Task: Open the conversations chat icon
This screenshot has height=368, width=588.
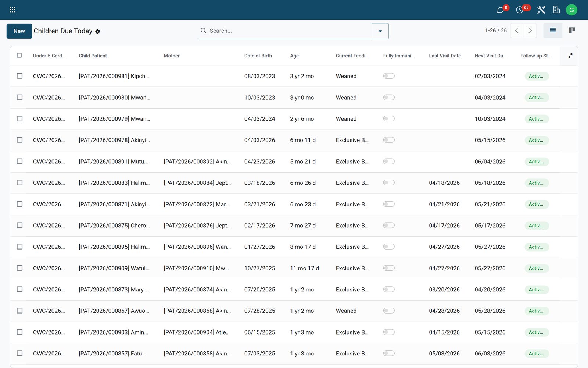Action: point(500,10)
